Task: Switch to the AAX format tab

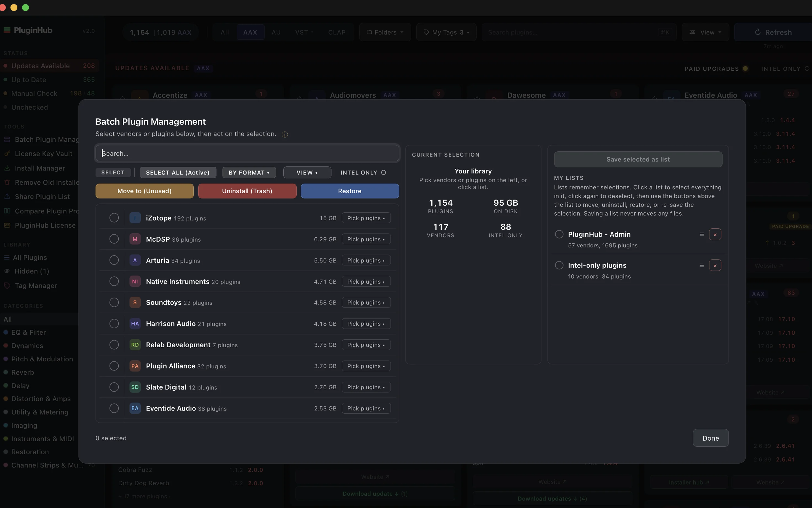Action: 250,32
